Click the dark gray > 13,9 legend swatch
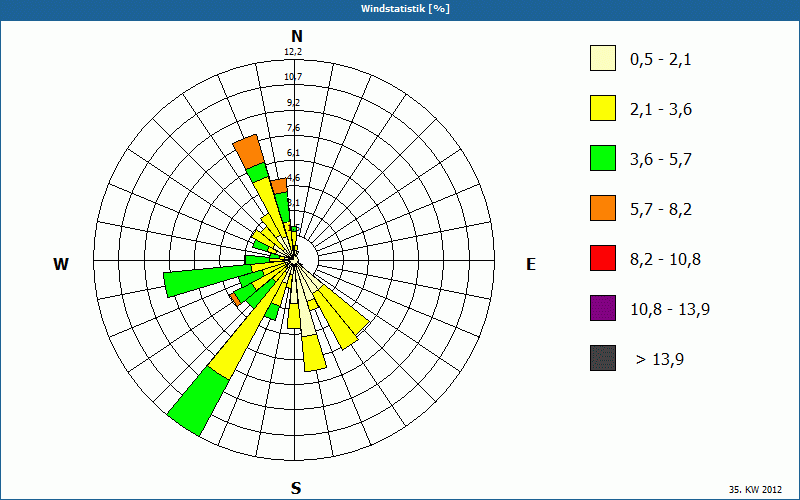800x500 pixels. coord(603,358)
